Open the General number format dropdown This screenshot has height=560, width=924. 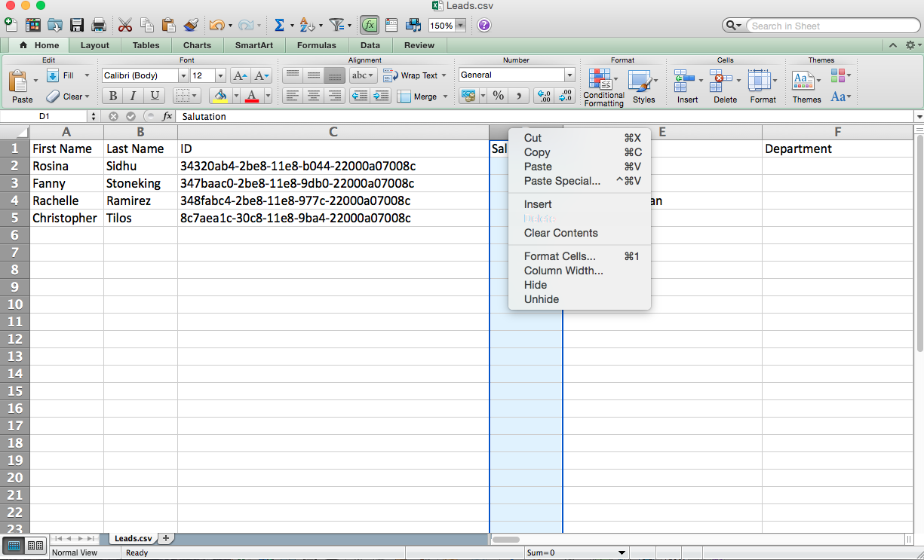(x=569, y=75)
